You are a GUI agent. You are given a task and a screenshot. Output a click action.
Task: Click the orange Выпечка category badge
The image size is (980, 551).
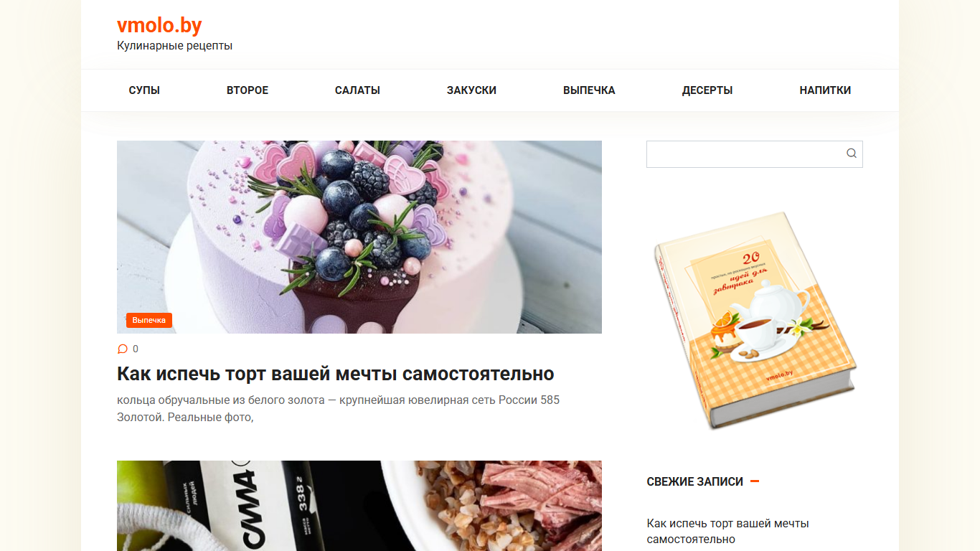point(149,320)
